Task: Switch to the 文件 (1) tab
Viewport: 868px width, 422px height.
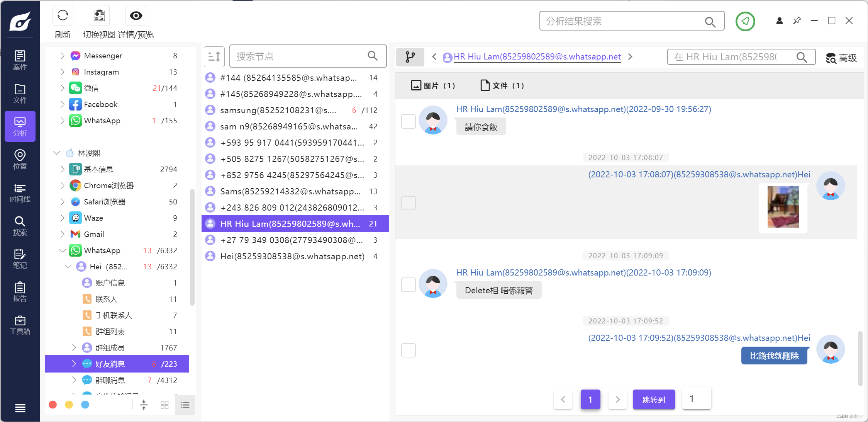Action: (x=502, y=85)
